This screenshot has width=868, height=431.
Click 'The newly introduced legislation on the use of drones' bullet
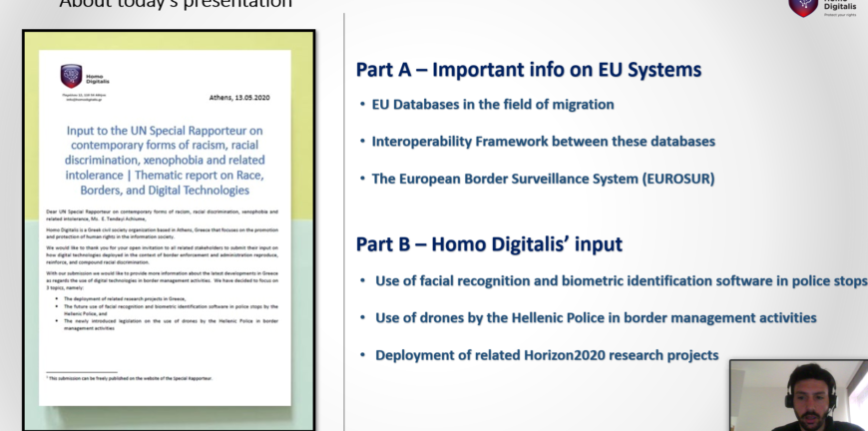coord(171,324)
